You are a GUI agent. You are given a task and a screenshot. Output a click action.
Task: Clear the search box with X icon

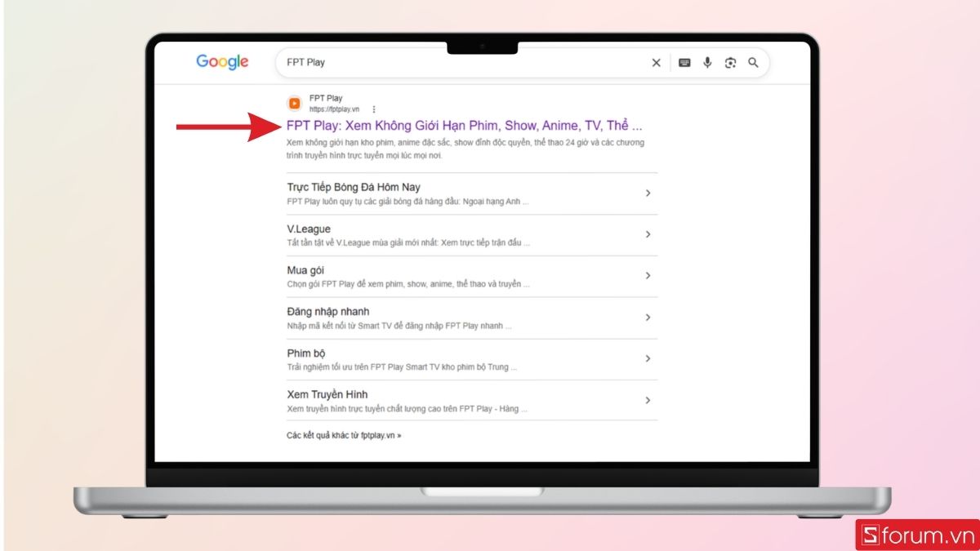[x=656, y=63]
